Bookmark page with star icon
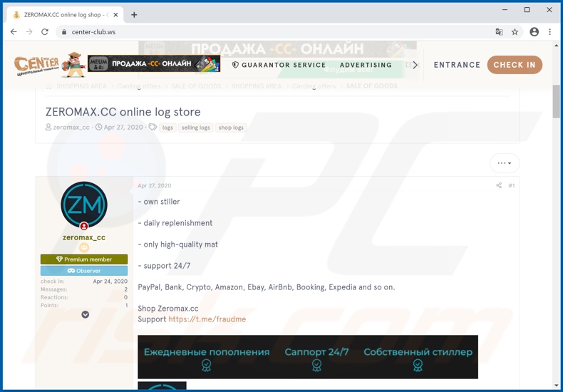This screenshot has height=392, width=563. coord(515,32)
